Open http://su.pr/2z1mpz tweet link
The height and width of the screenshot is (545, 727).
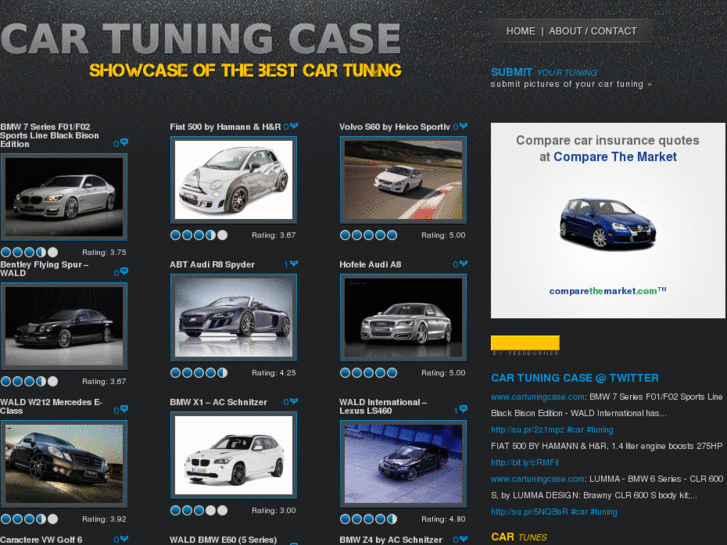click(528, 430)
